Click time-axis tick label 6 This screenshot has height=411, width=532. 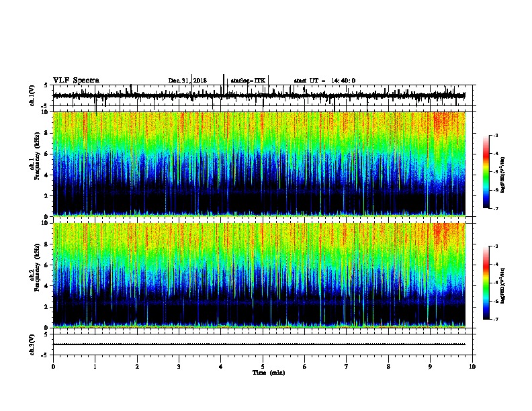[305, 367]
